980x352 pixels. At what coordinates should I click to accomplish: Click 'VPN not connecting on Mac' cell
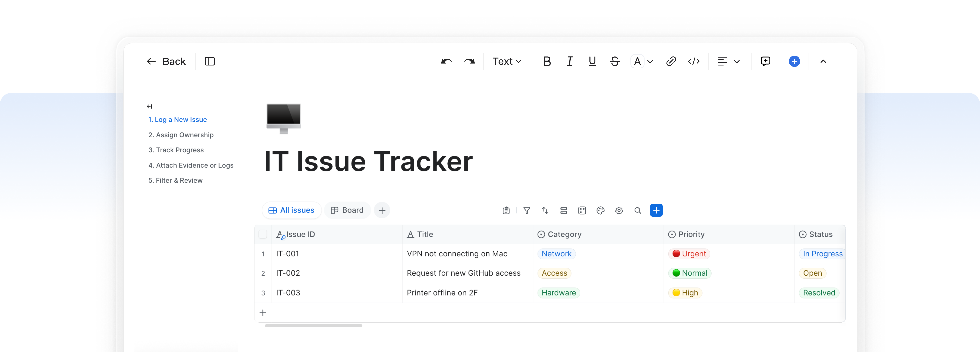point(467,254)
